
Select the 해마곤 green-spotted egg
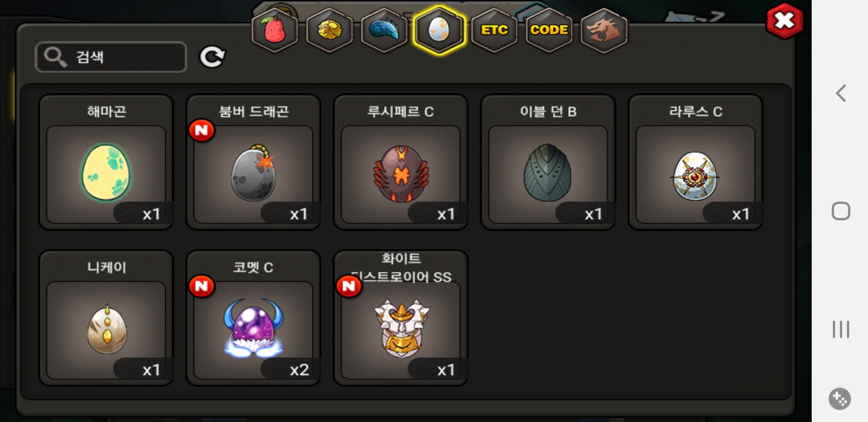pos(106,162)
